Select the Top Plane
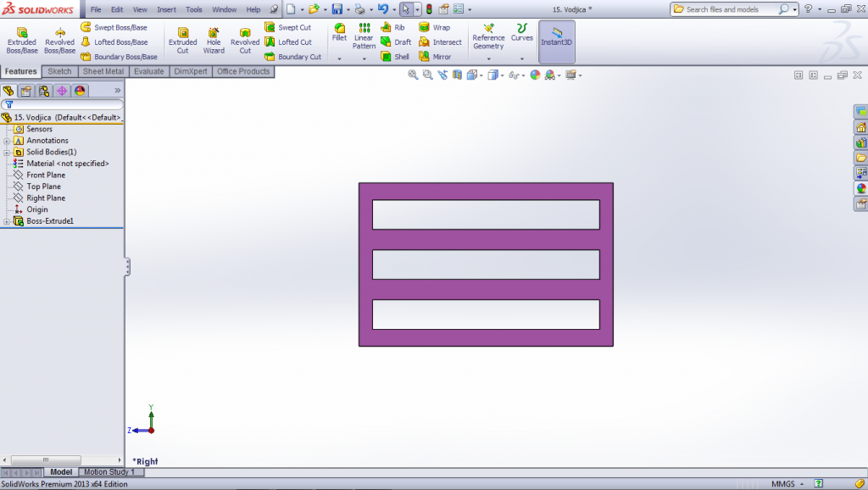The image size is (868, 490). click(44, 187)
